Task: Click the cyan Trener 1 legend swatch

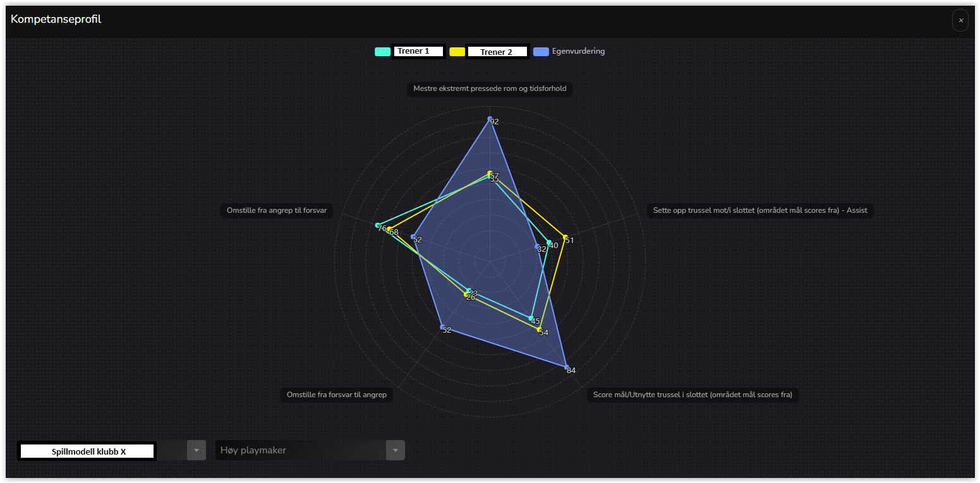Action: (382, 52)
